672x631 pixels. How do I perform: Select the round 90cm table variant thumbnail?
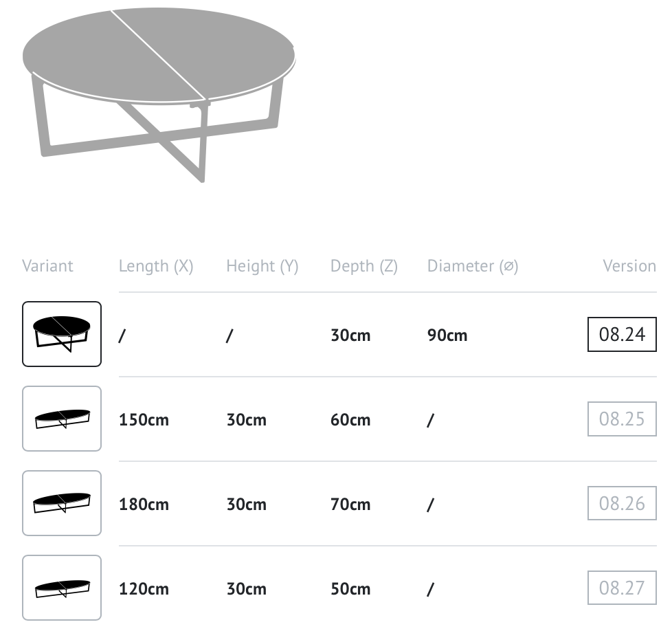[62, 334]
